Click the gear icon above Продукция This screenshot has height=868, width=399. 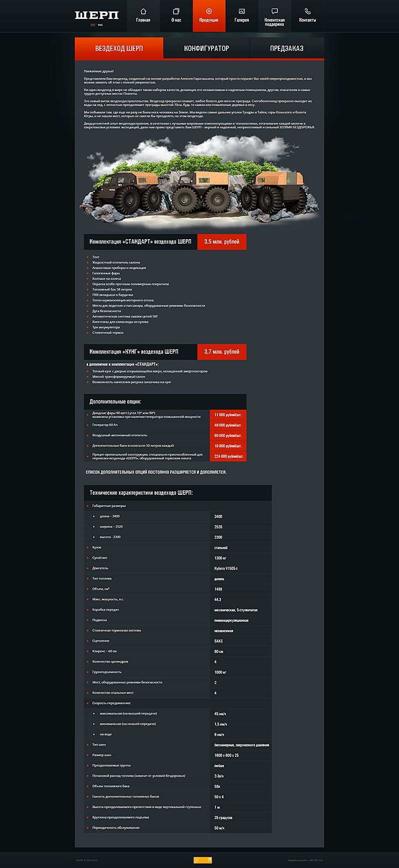click(209, 11)
